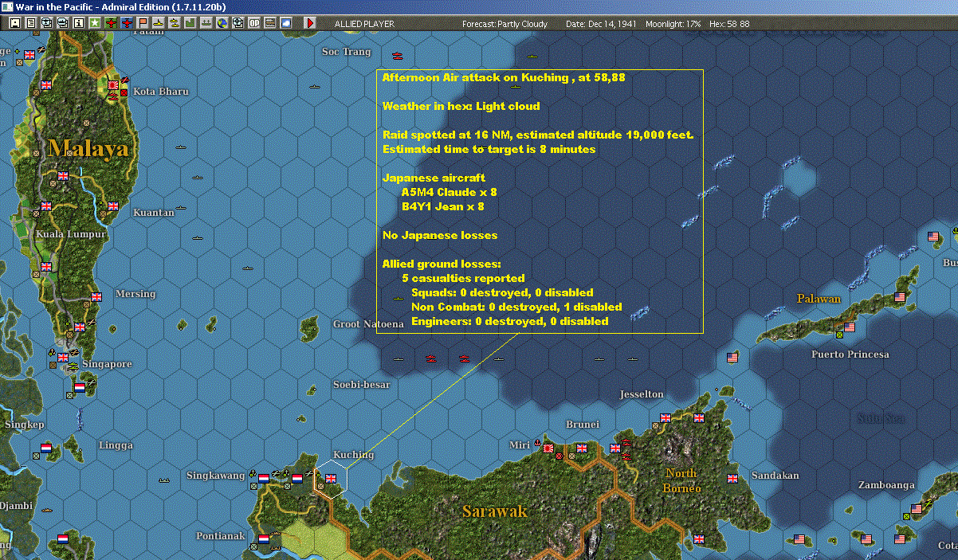
Task: Select the British flag base at Kuching
Action: [x=332, y=478]
